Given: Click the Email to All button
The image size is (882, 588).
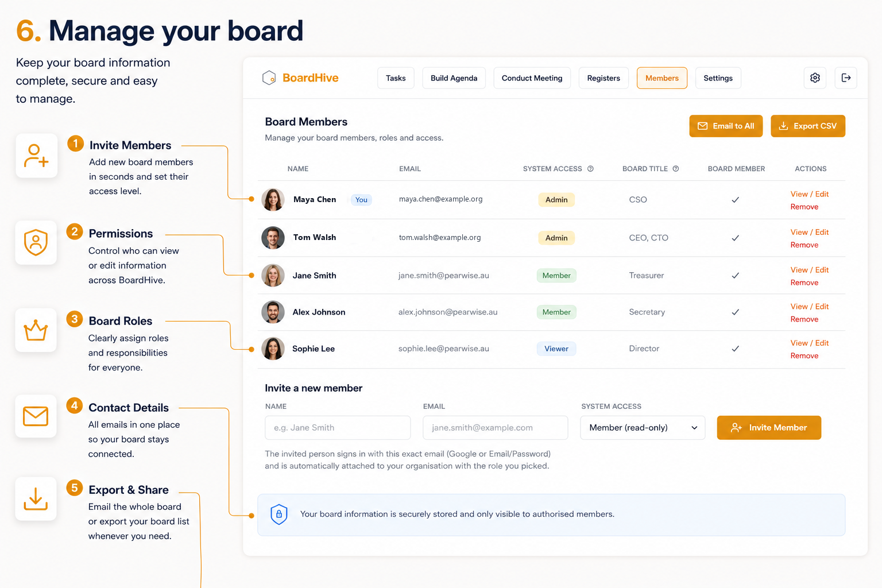Looking at the screenshot, I should tap(726, 126).
